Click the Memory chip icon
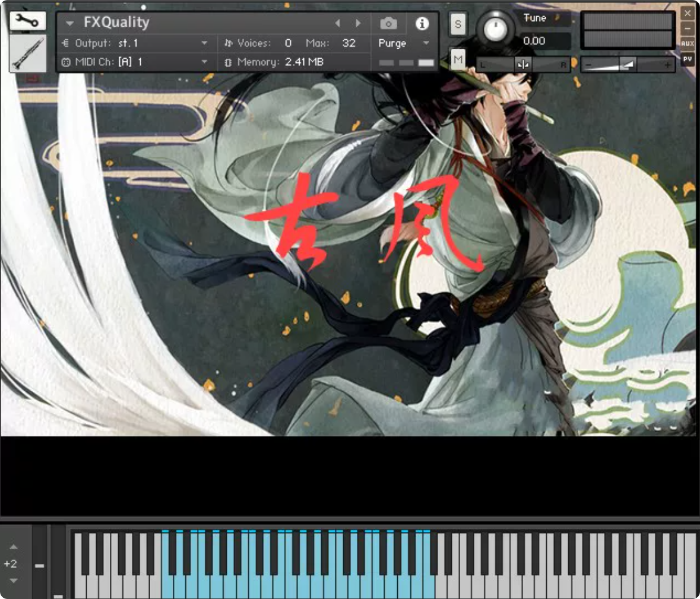The width and height of the screenshot is (700, 599). tap(228, 62)
